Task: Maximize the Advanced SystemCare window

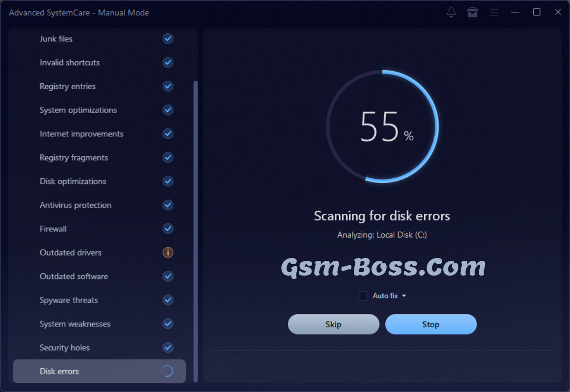Action: pos(537,12)
